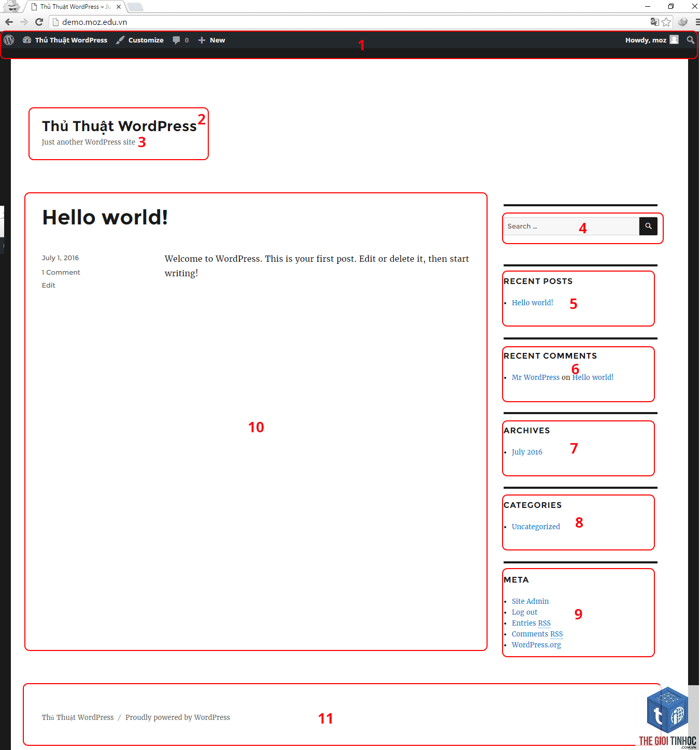Viewport: 700px width, 750px height.
Task: Reload the page with refresh icon
Action: [x=39, y=22]
